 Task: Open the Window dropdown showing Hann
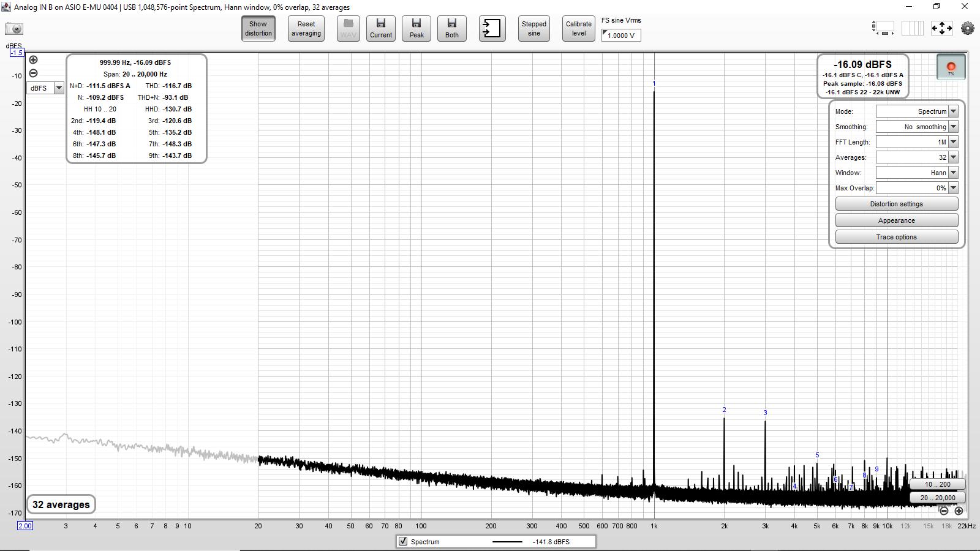coord(917,173)
